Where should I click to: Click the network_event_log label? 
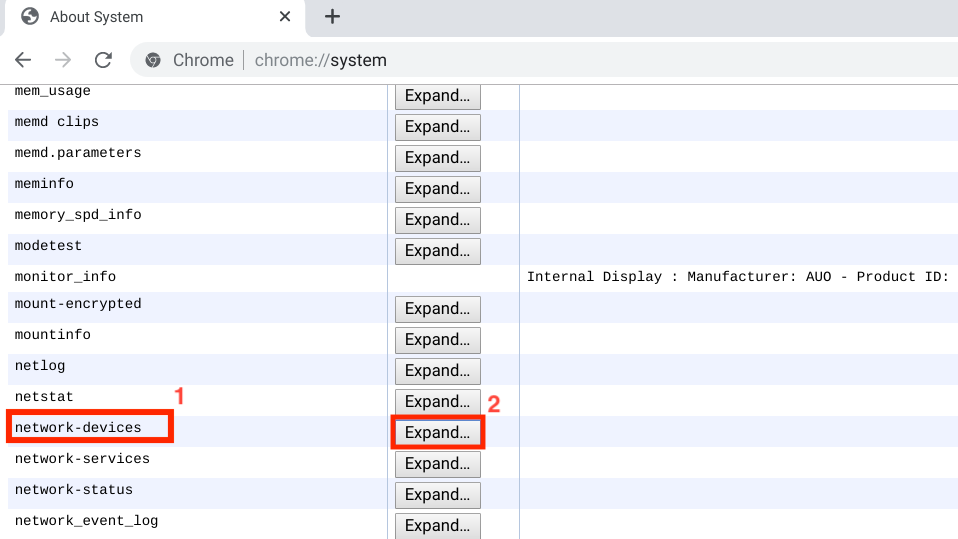pyautogui.click(x=87, y=521)
